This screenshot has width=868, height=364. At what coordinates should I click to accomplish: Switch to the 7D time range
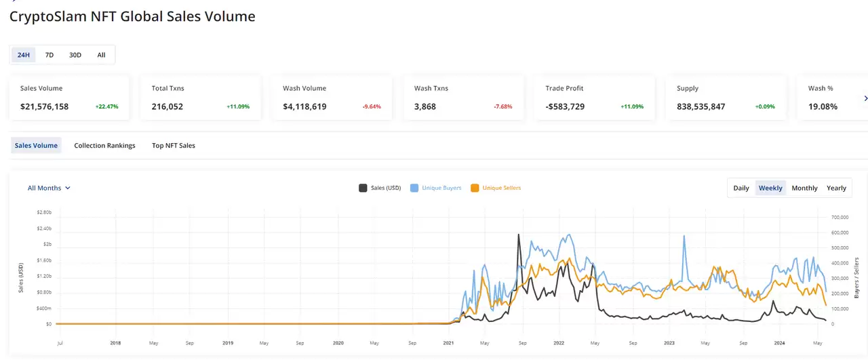50,55
